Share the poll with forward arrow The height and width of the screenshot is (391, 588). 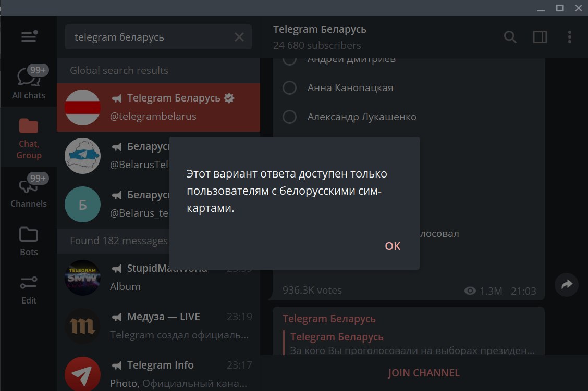pos(567,285)
